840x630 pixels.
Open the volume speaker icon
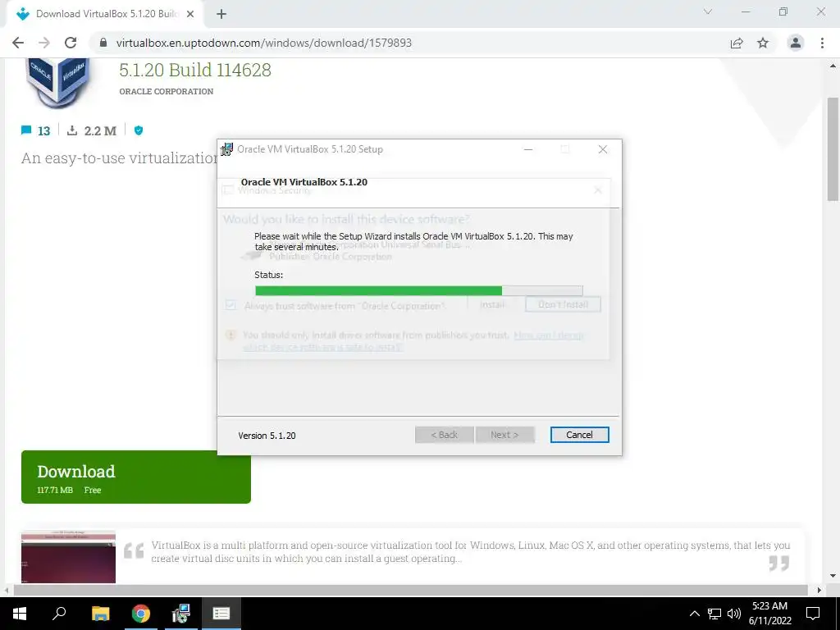pos(734,614)
